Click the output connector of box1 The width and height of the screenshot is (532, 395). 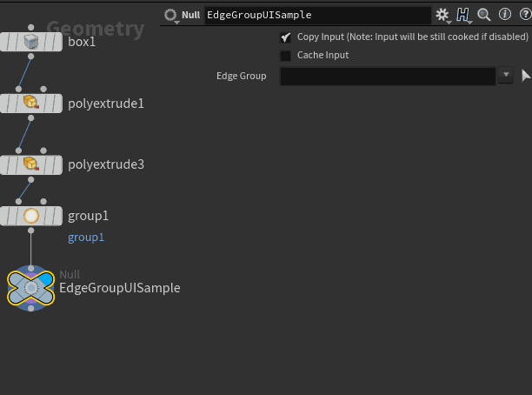point(31,56)
